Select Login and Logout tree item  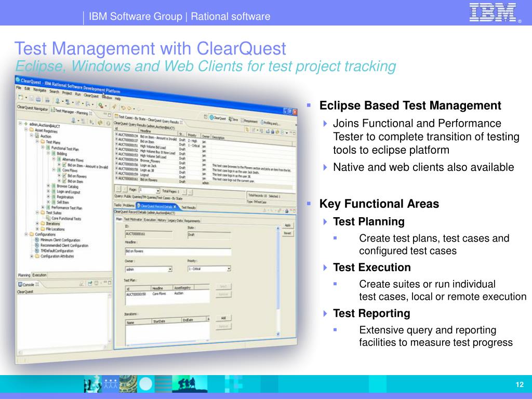[68, 192]
